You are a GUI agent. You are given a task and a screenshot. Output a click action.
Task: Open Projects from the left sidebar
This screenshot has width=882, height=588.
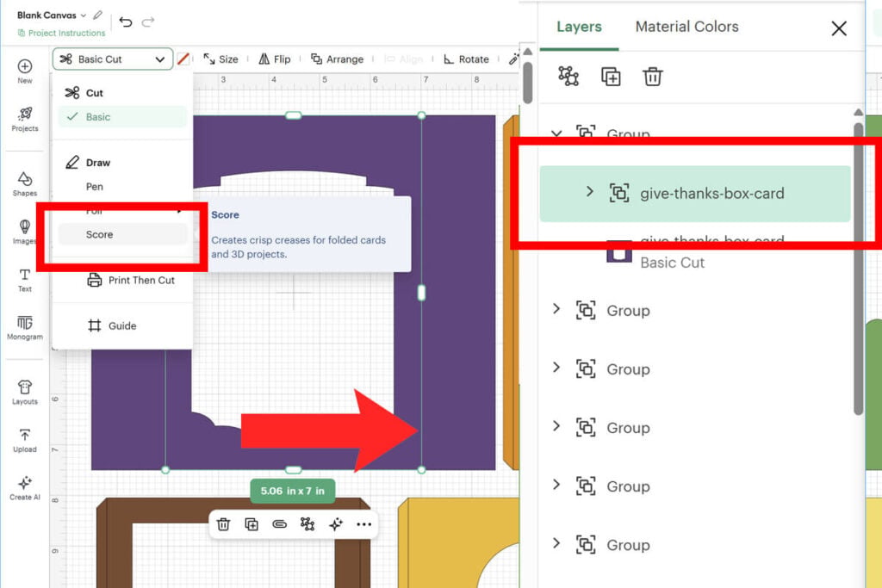pyautogui.click(x=25, y=119)
